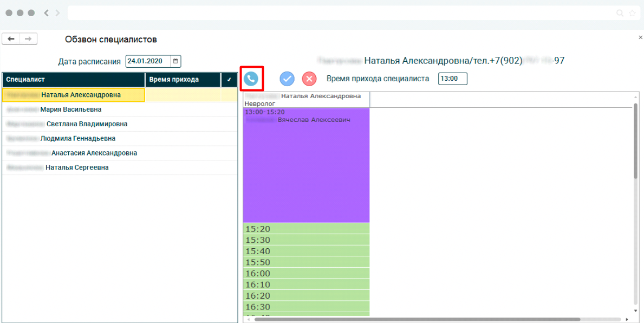644x323 pixels.
Task: Open the calendar picker for schedule date
Action: click(176, 61)
